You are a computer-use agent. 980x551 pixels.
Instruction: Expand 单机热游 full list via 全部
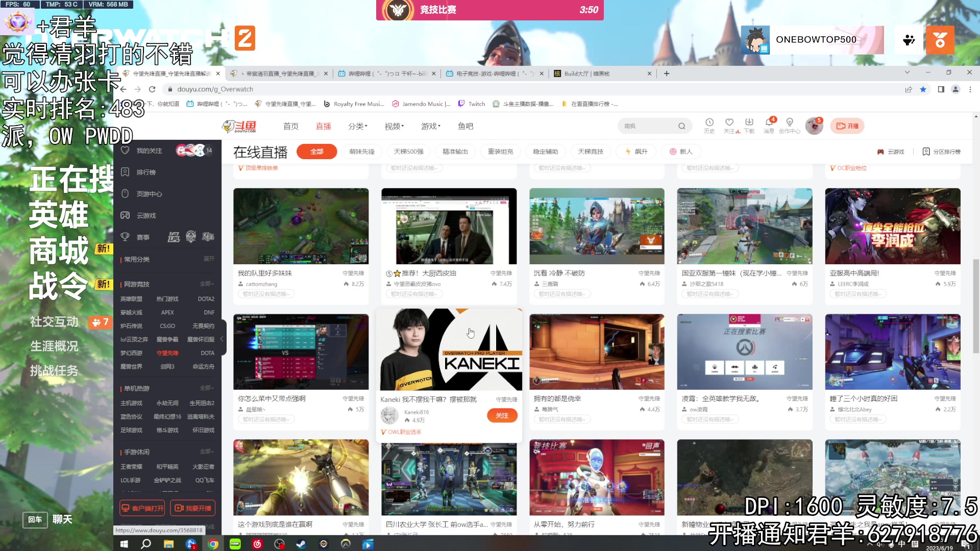pyautogui.click(x=207, y=388)
